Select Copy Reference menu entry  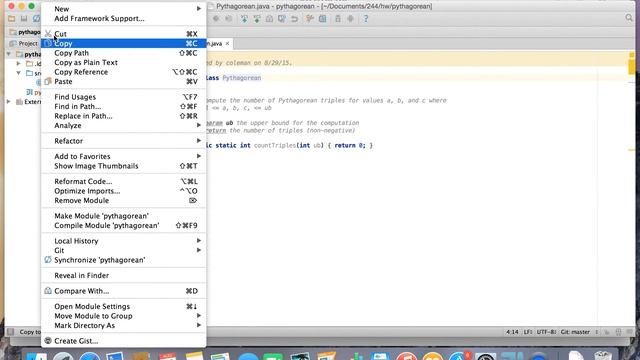click(x=123, y=72)
